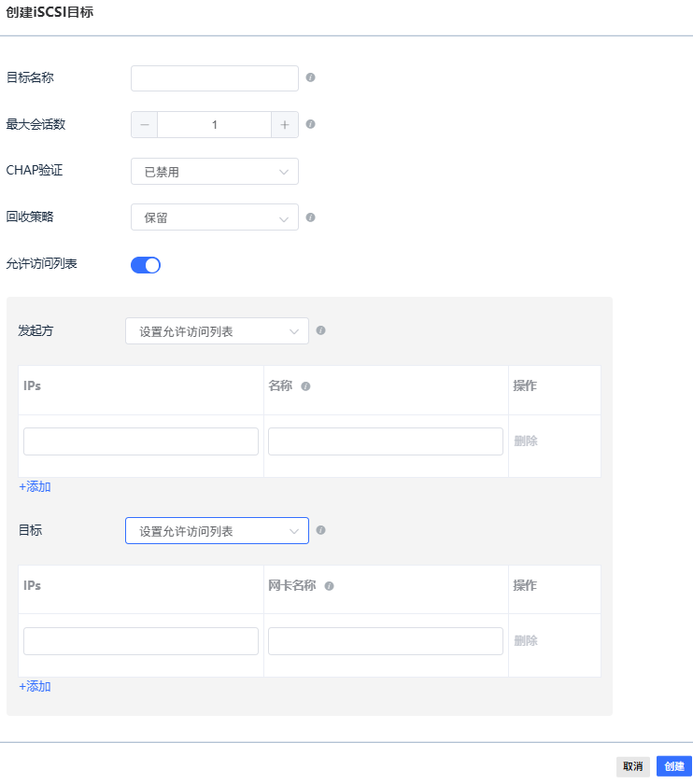693x784 pixels.
Task: Click info icon beside 目标 dropdown
Action: 321,530
